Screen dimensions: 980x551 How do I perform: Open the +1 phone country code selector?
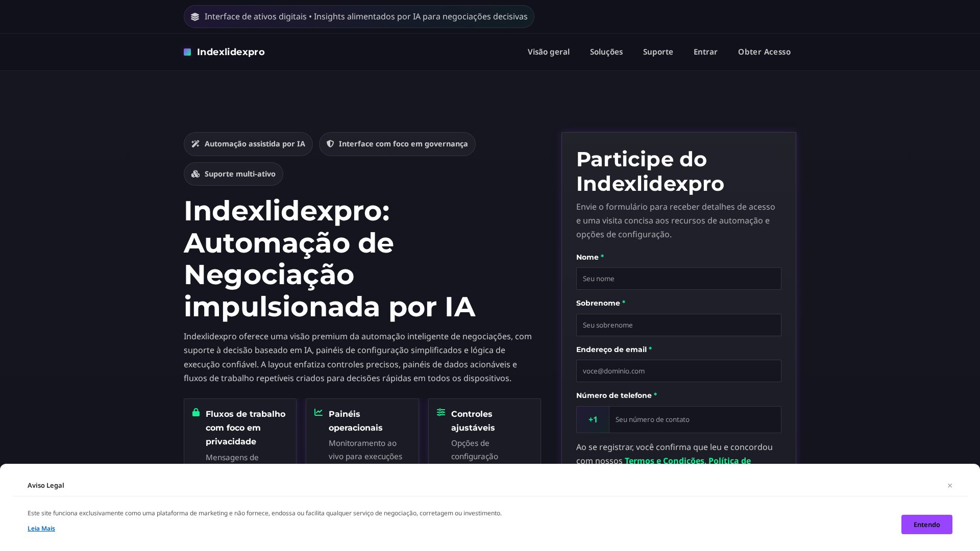coord(593,419)
